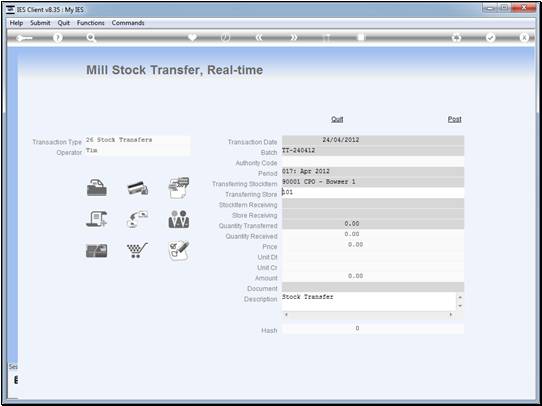Click the key icon in toolbar
Image resolution: width=542 pixels, height=406 pixels.
point(24,38)
